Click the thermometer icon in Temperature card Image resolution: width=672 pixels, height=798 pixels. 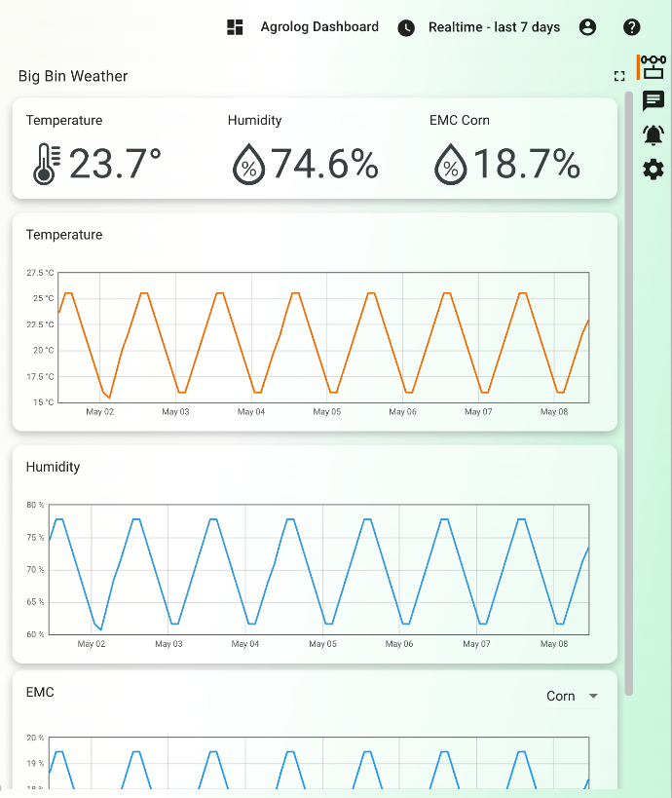click(46, 164)
